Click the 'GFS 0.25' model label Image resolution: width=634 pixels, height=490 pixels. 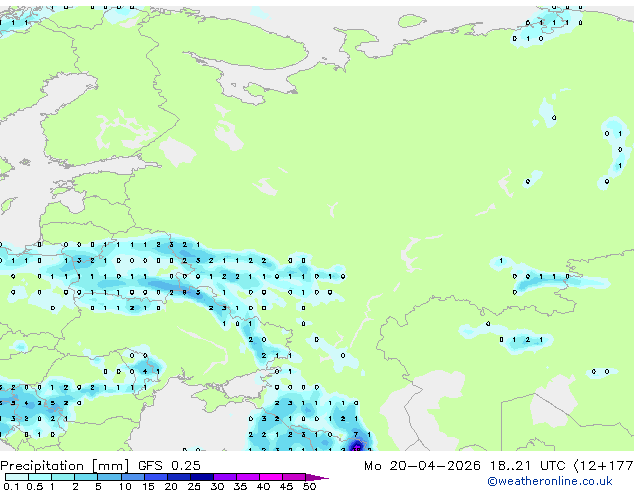click(x=169, y=465)
